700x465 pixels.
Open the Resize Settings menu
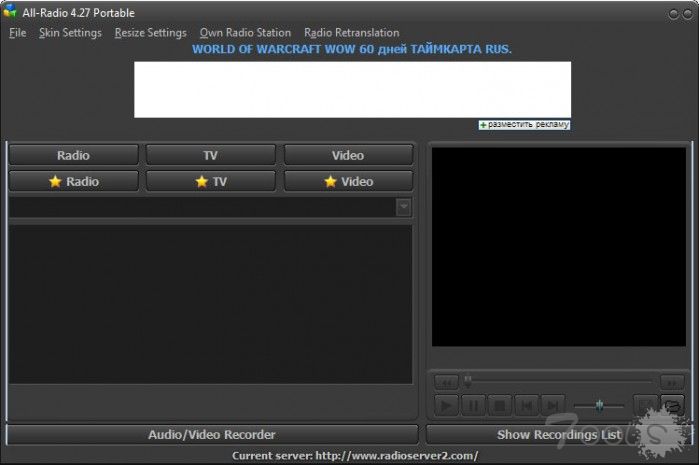click(150, 33)
